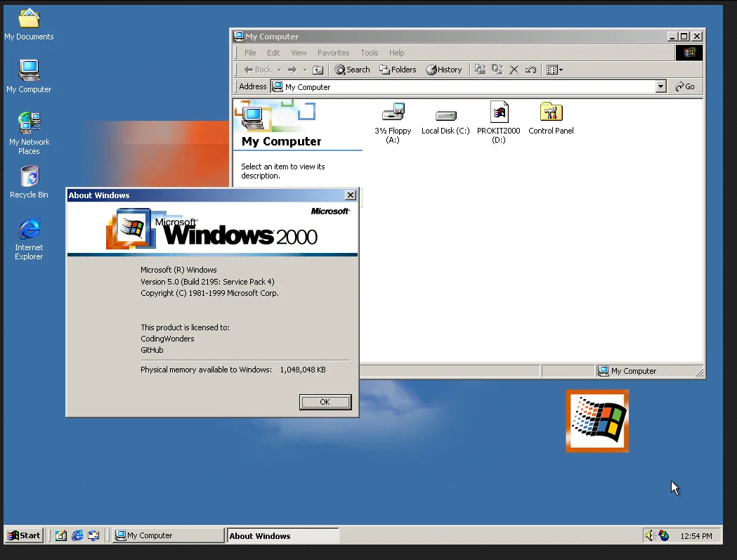Launch Outlook Express quick launch icon
Image resolution: width=737 pixels, height=560 pixels.
point(93,535)
